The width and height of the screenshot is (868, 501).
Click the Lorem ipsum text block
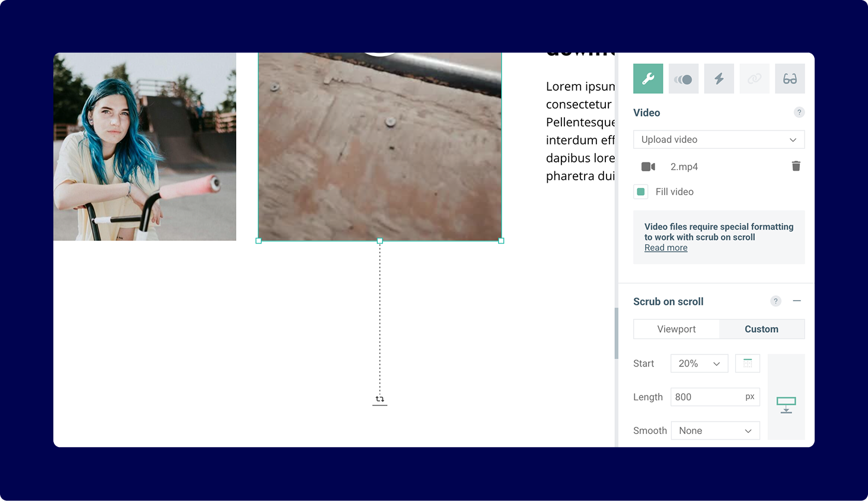(580, 131)
